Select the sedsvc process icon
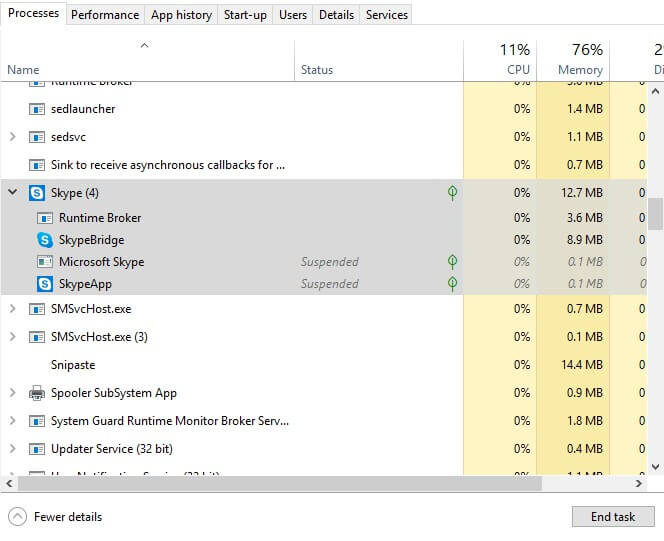Viewport: 664px width, 541px height. click(x=37, y=137)
